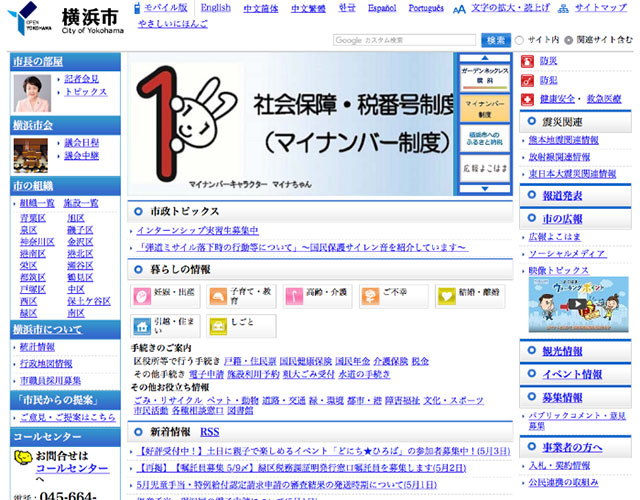
Task: Select the 関連サイト含む radio button
Action: 568,40
